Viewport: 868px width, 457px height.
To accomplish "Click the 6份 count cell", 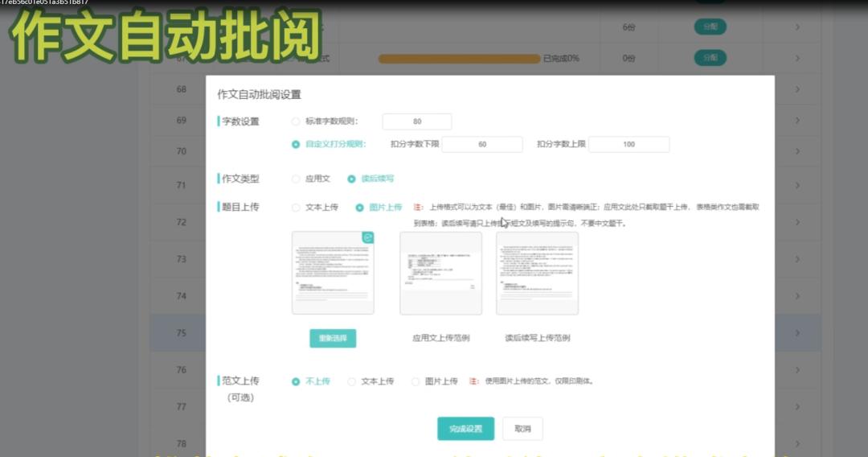I will pyautogui.click(x=628, y=27).
